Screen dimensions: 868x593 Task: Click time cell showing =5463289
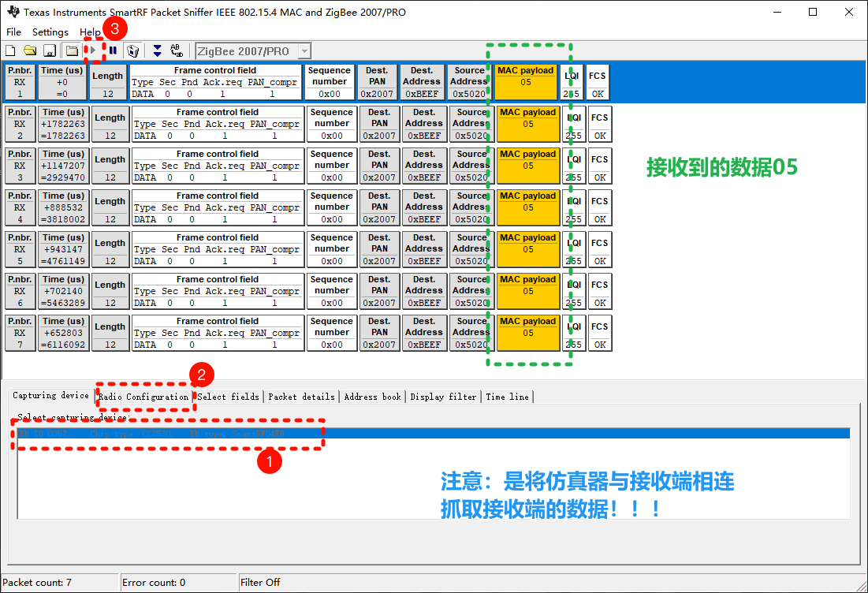pyautogui.click(x=64, y=291)
